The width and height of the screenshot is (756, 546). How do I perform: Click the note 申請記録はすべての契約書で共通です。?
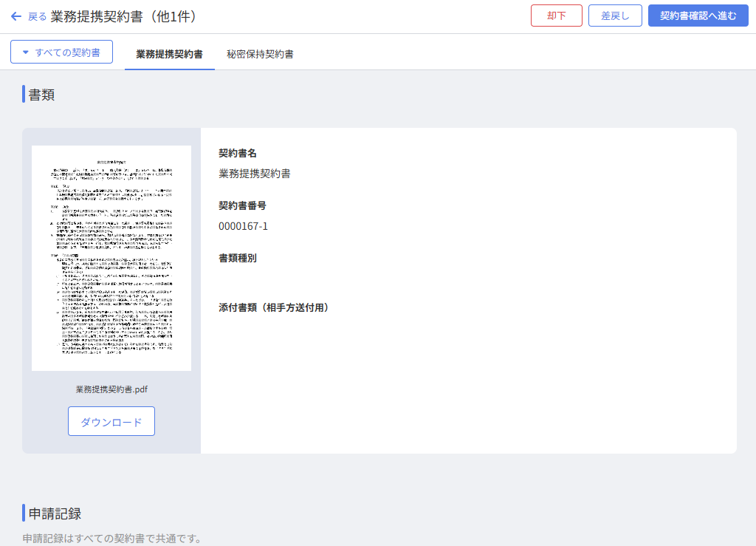point(113,539)
